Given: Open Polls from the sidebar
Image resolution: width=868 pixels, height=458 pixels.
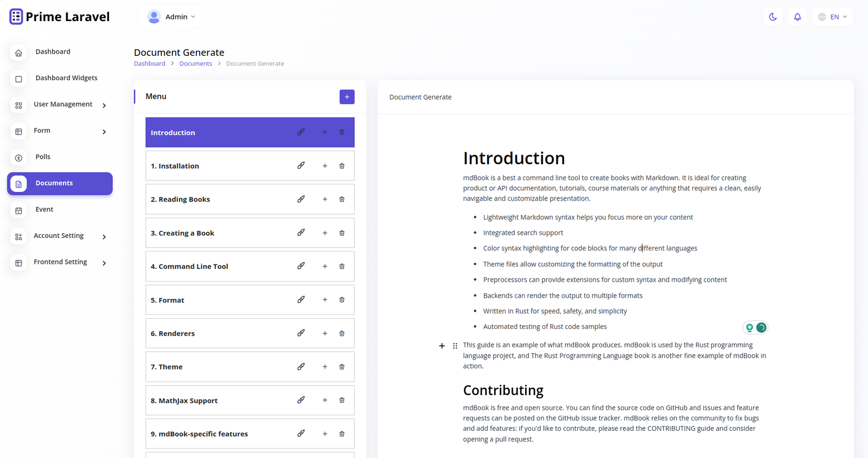Looking at the screenshot, I should pos(43,157).
